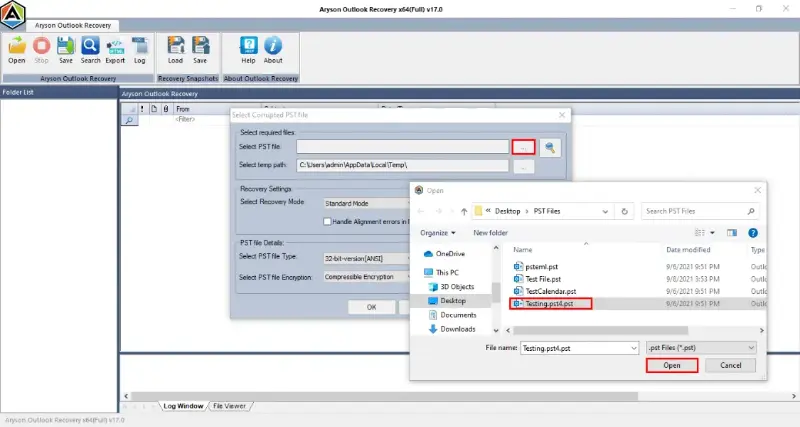Sort files by Name column
Image resolution: width=800 pixels, height=427 pixels.
click(522, 249)
